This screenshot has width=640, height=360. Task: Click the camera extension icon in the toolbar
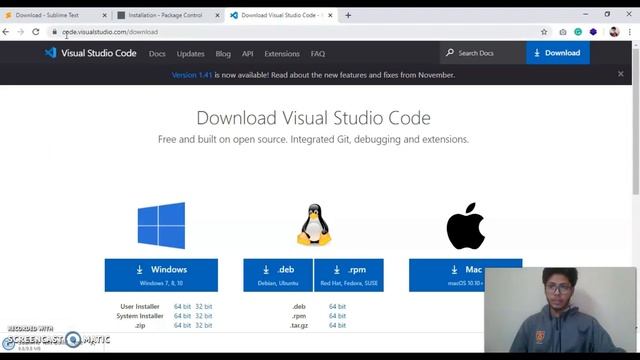(563, 32)
